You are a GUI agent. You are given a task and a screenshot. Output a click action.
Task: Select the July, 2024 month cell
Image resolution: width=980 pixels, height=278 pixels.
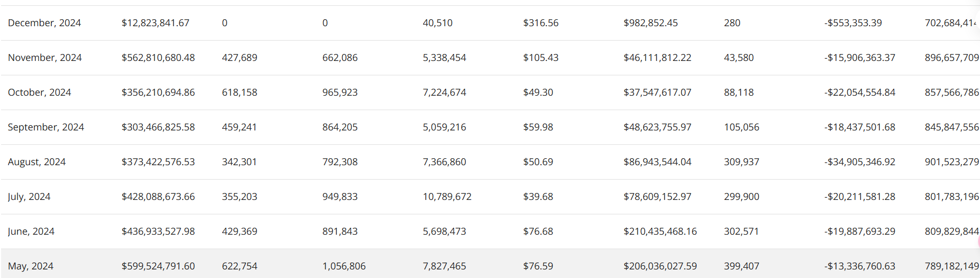[x=29, y=197]
